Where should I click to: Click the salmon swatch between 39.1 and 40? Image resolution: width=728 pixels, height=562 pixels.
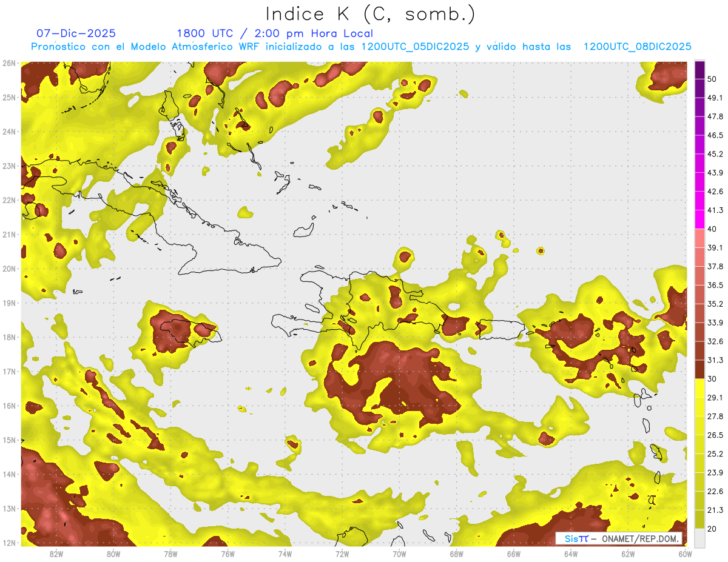699,238
